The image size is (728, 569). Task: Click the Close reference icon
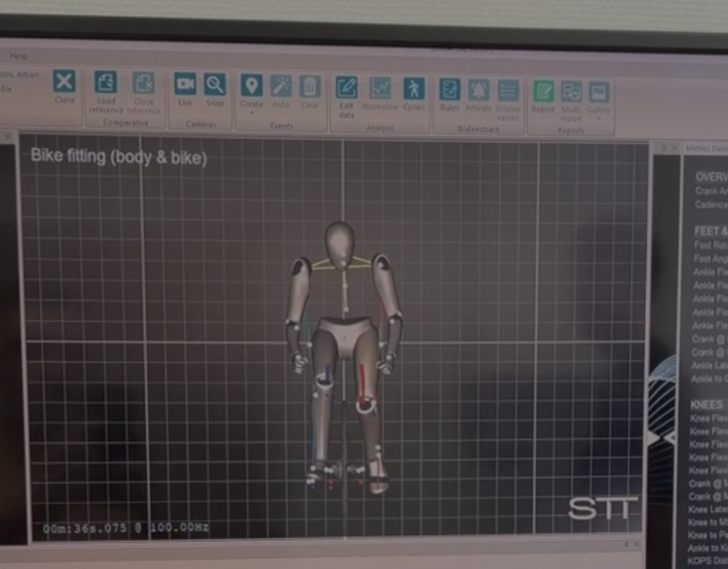(143, 83)
